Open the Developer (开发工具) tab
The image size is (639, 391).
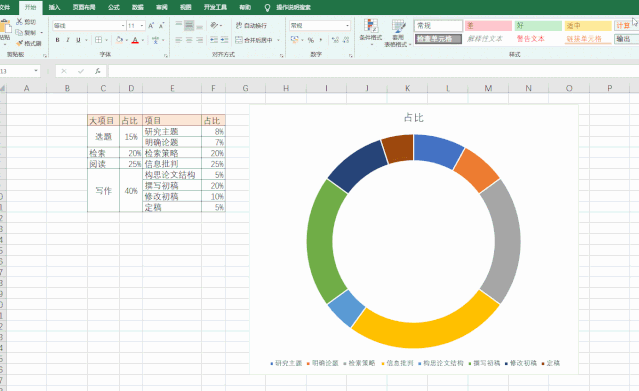point(215,7)
